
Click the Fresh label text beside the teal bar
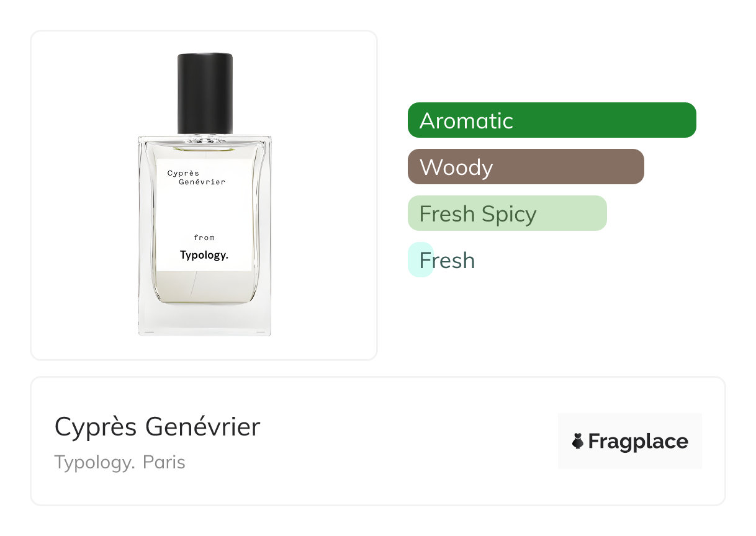tap(447, 260)
